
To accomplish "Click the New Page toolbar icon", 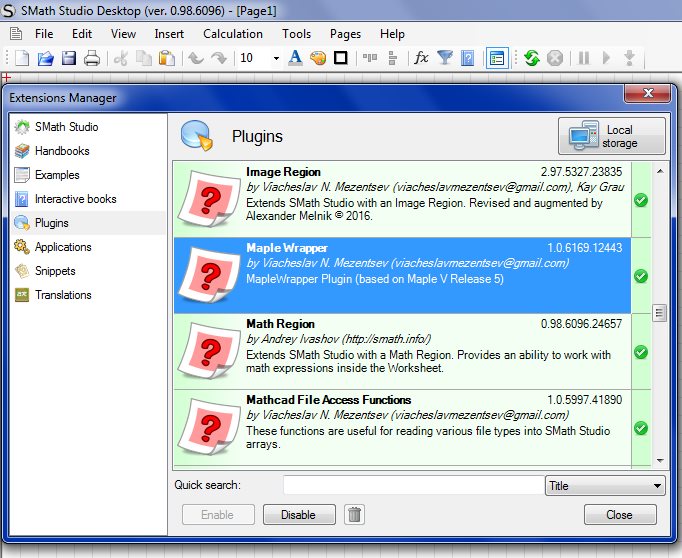I will point(21,58).
